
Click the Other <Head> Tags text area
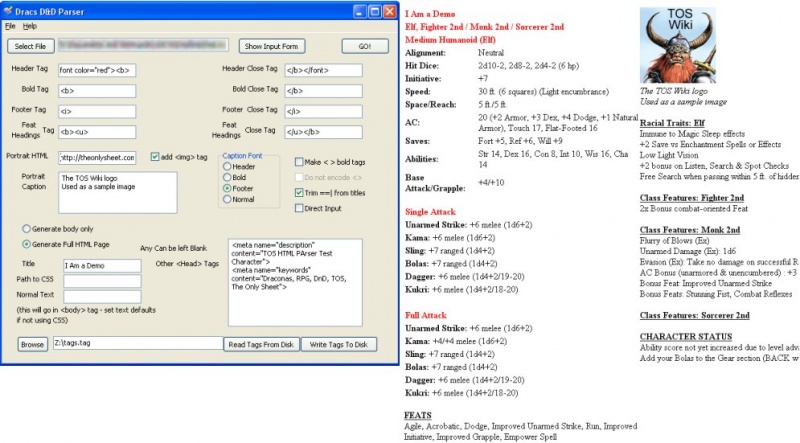[295, 282]
